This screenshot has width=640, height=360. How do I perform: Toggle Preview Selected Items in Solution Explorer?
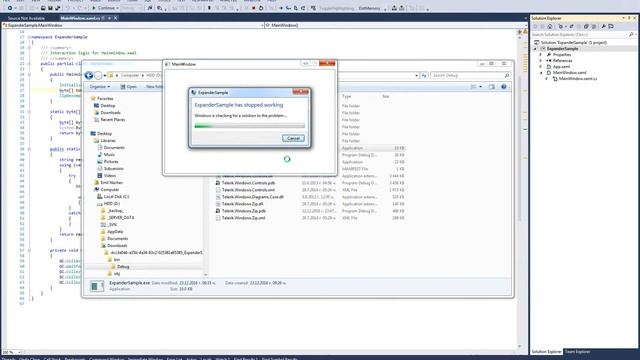611,27
